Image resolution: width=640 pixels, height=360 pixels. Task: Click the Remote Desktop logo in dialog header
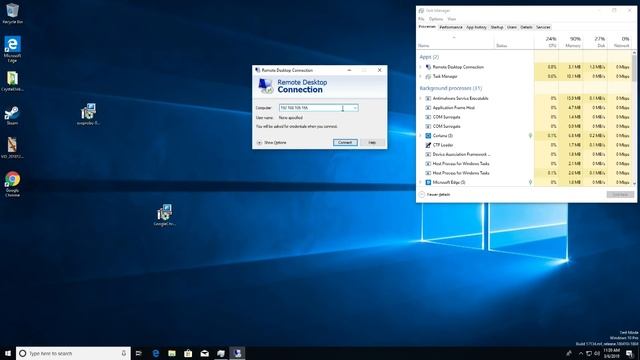pyautogui.click(x=266, y=86)
